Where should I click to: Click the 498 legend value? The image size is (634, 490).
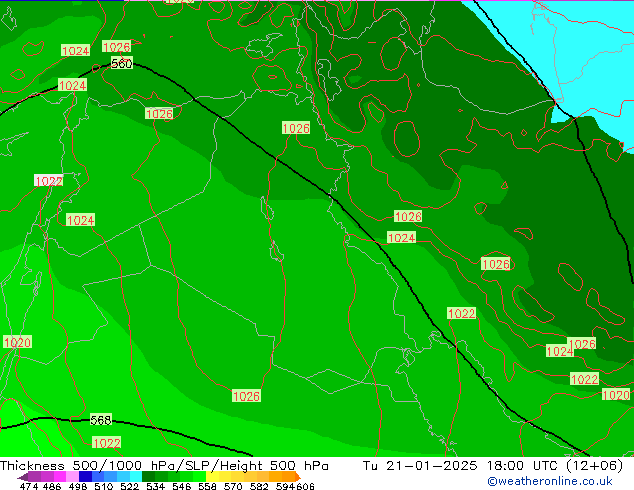pos(78,486)
